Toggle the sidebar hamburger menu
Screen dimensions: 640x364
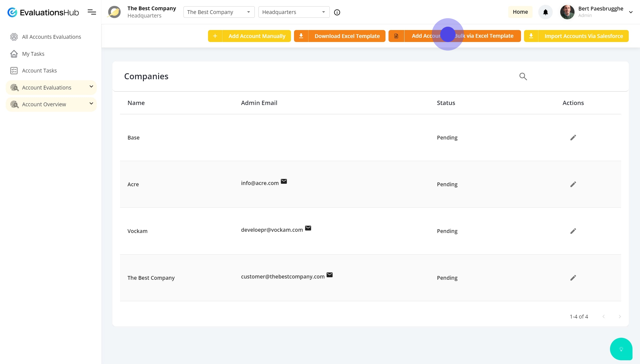tap(92, 12)
